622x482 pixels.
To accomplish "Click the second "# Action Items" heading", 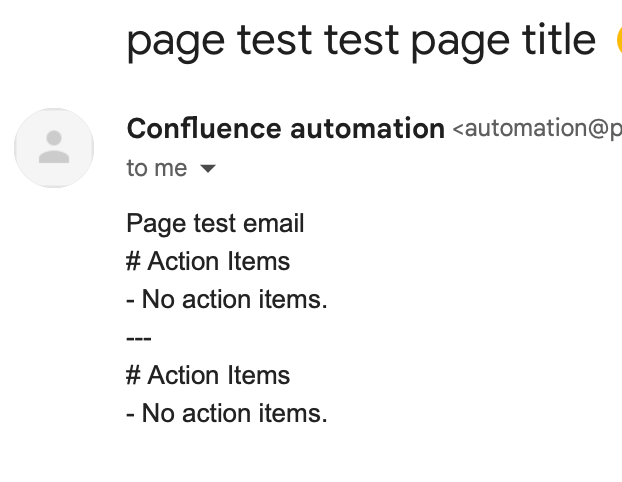I will tap(208, 375).
